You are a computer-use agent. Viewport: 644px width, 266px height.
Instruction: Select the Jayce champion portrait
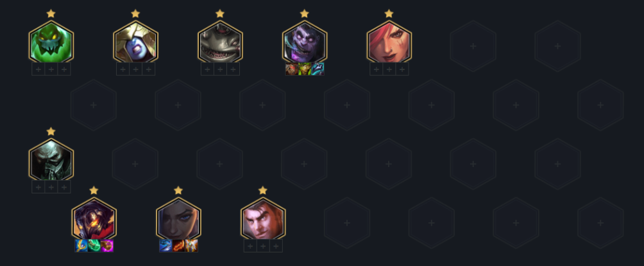coord(263,220)
